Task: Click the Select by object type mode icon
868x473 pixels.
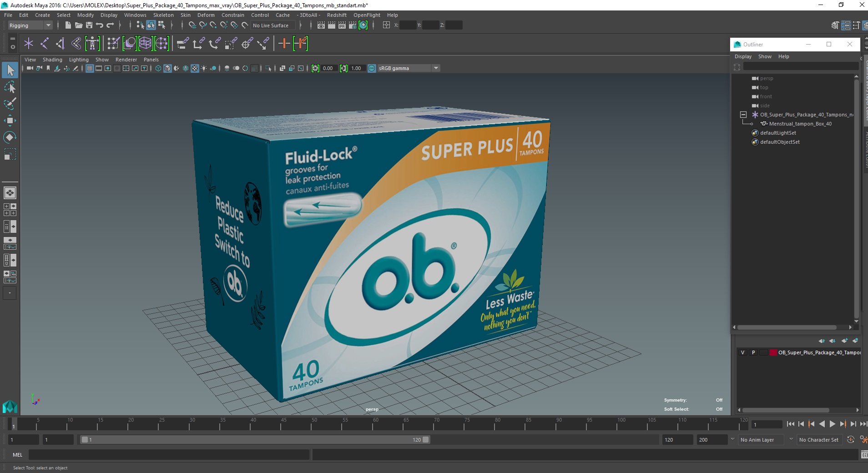Action: (151, 25)
